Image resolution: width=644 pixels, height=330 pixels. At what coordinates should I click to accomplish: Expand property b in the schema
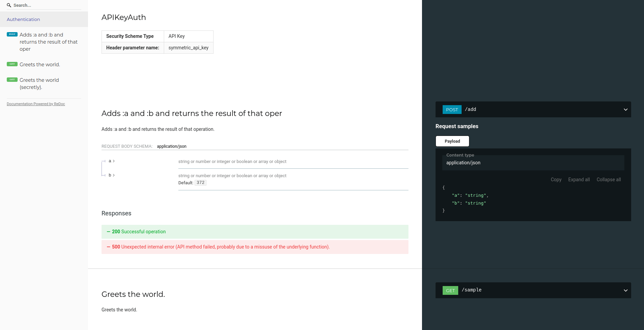click(112, 175)
